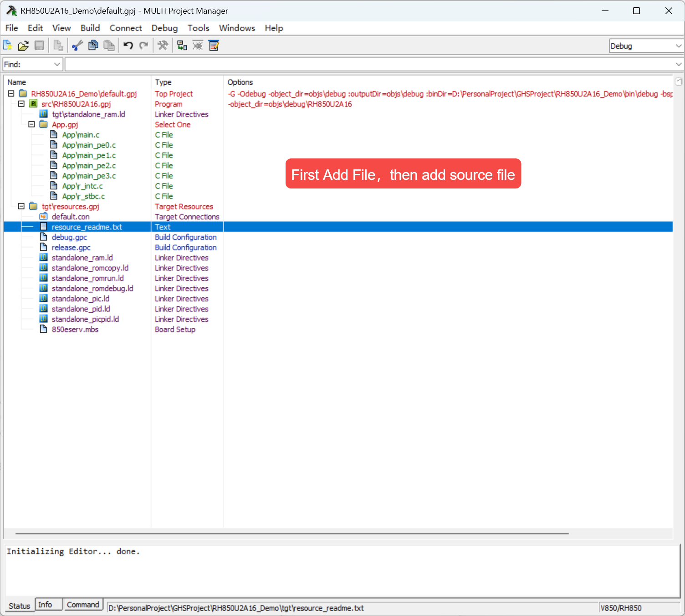
Task: Select App\r_intc.c in the tree
Action: pos(82,186)
